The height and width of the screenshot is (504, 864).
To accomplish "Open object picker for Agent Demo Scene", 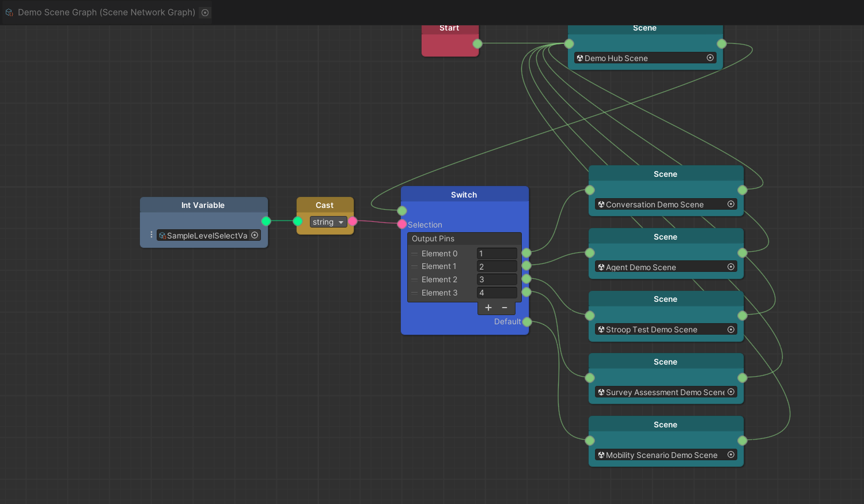I will point(731,267).
